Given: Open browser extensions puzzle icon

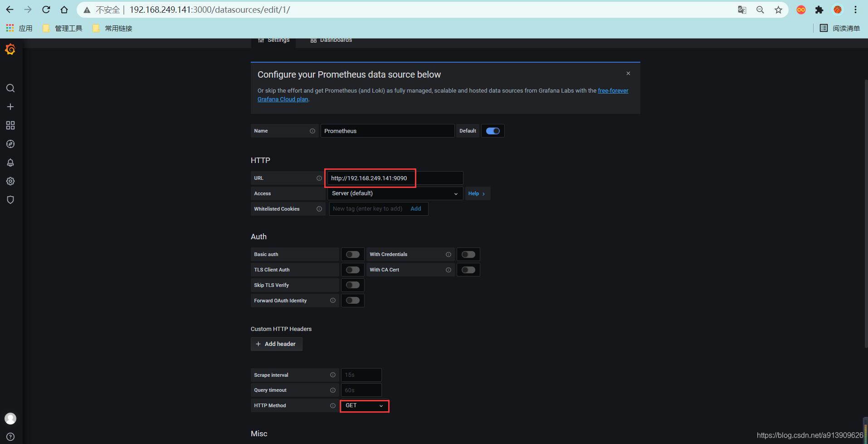Looking at the screenshot, I should coord(819,10).
